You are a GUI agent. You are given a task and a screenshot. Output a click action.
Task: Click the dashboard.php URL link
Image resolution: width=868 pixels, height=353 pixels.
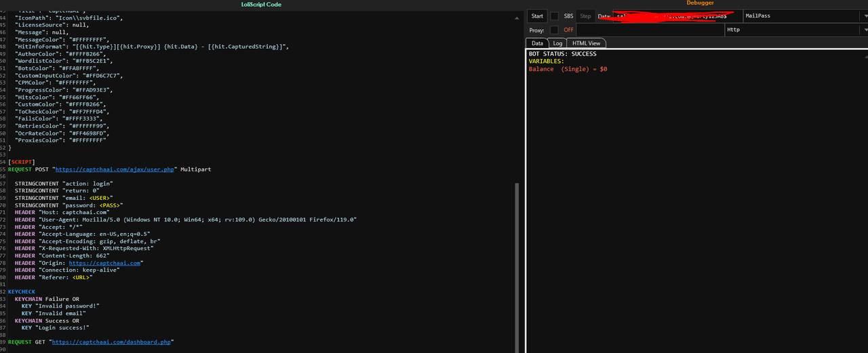pyautogui.click(x=111, y=342)
